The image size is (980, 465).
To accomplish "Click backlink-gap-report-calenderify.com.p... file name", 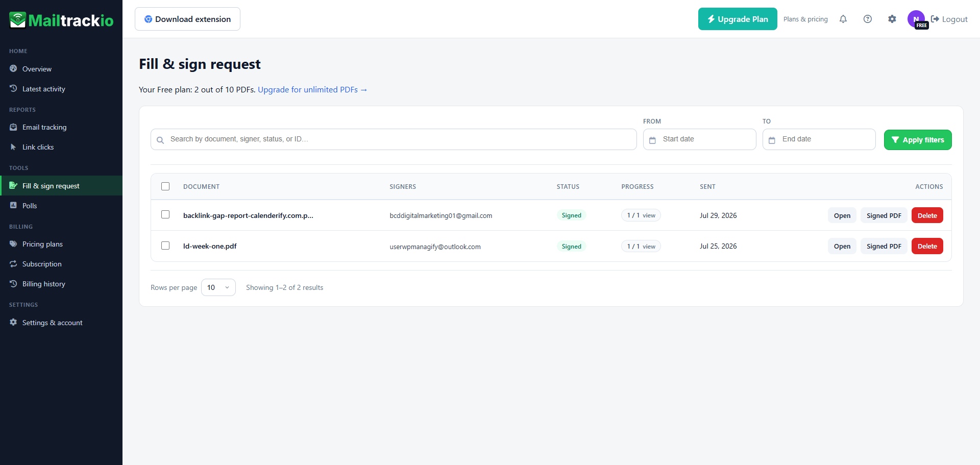I will pos(248,215).
